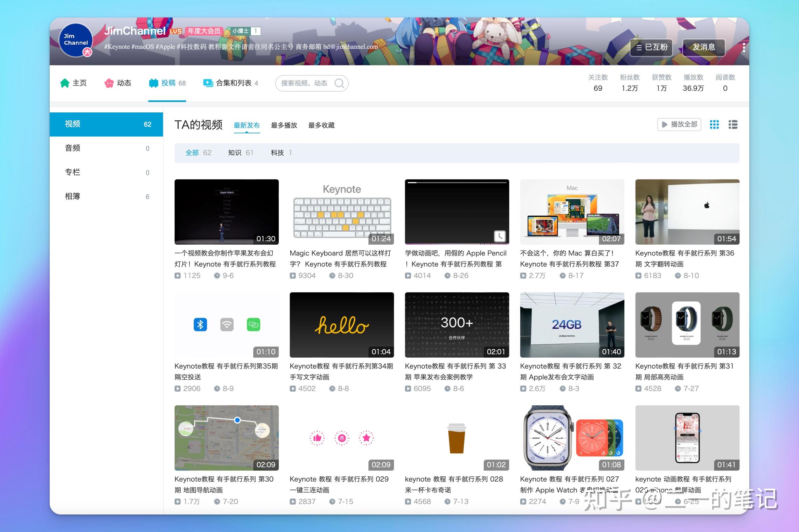Open the 300+ 合作伙伴 thumbnail

457,325
